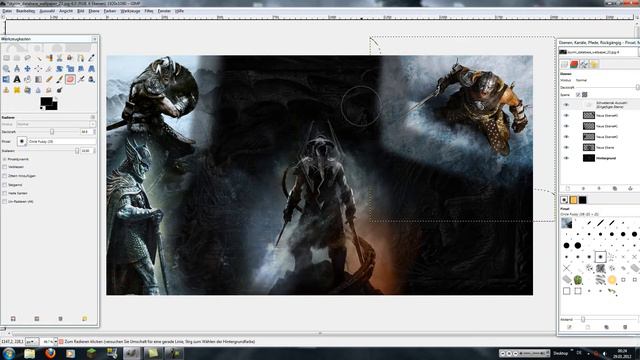Screen dimensions: 640x360
Task: Select the Paths tool
Action: 81,58
